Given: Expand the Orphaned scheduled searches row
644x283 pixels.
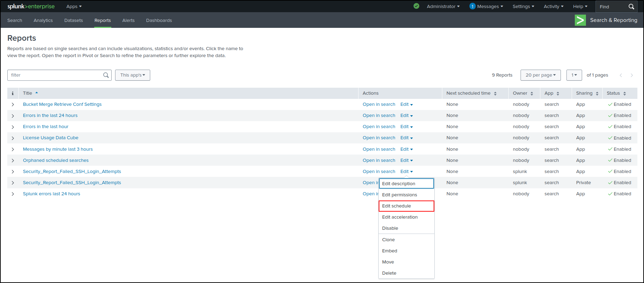Looking at the screenshot, I should pos(13,160).
